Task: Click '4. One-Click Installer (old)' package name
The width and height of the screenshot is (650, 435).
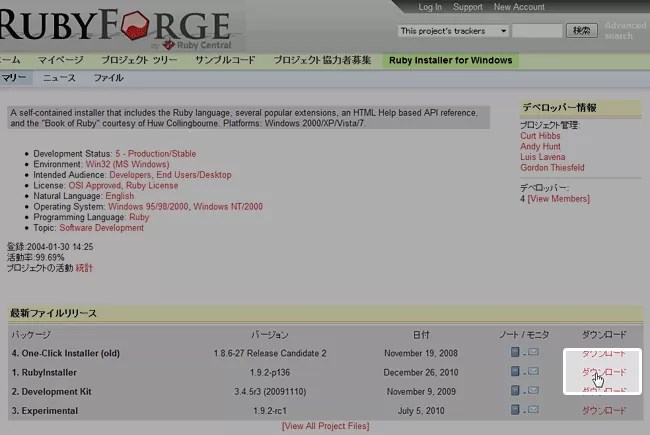Action: pyautogui.click(x=65, y=353)
